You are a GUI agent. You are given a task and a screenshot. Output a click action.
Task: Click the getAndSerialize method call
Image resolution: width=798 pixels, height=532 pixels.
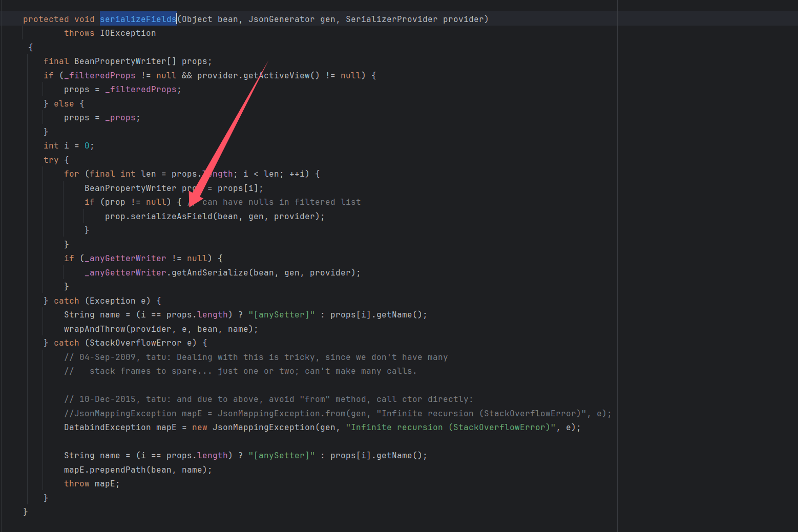[210, 272]
